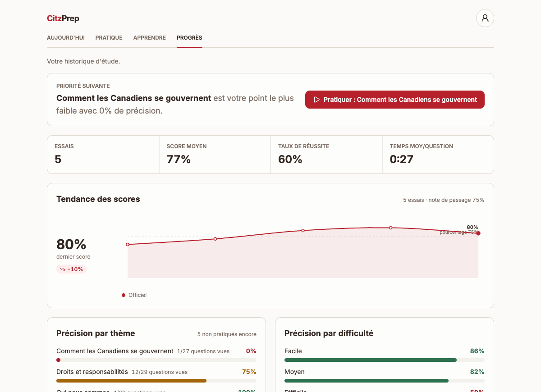The height and width of the screenshot is (392, 541).
Task: Click the -10% trend badge
Action: click(72, 269)
